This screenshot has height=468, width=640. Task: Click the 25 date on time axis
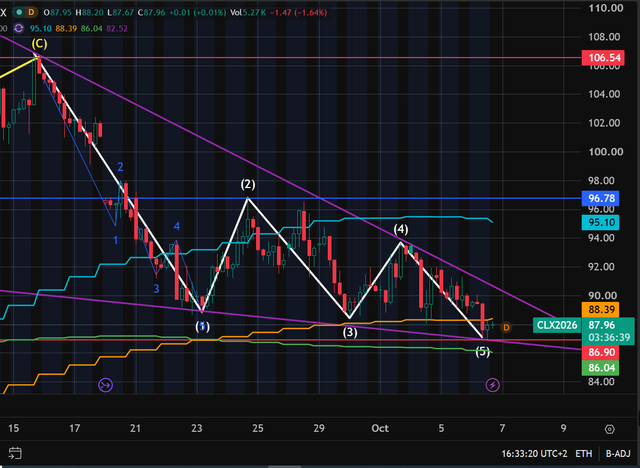(x=258, y=428)
